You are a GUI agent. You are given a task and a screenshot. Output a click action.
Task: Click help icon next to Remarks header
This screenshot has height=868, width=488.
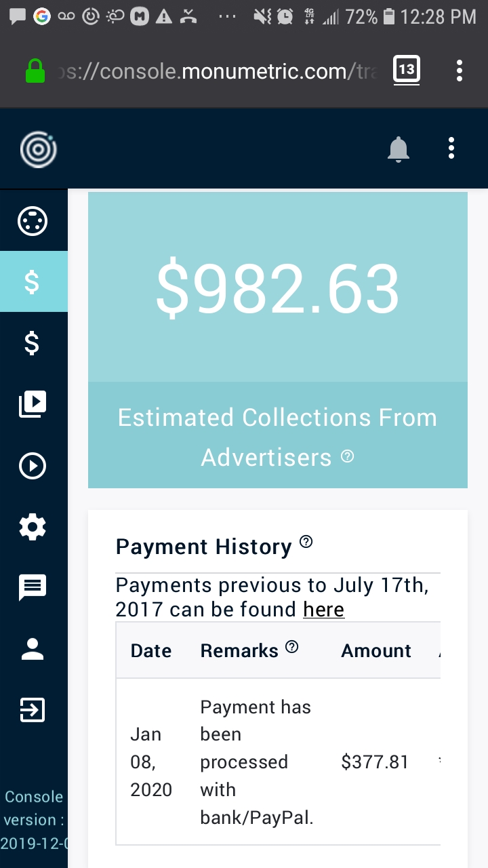292,647
